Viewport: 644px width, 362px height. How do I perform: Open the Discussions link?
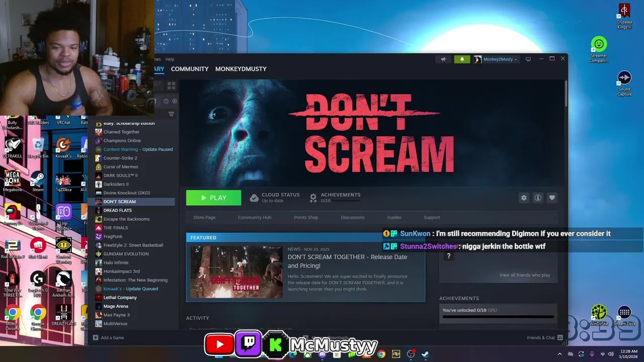tap(353, 217)
